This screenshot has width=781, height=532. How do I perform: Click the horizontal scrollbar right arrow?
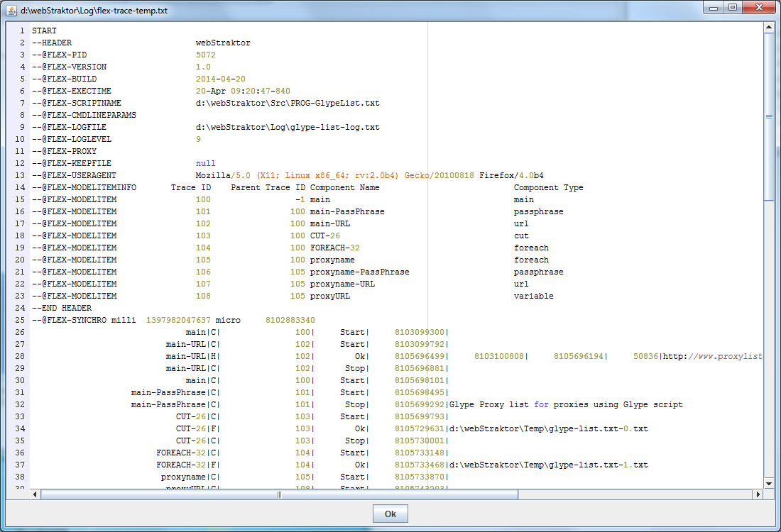click(757, 494)
